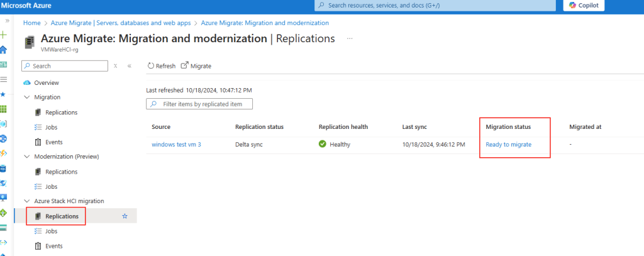Open Resource groups cube icon

click(x=3, y=124)
